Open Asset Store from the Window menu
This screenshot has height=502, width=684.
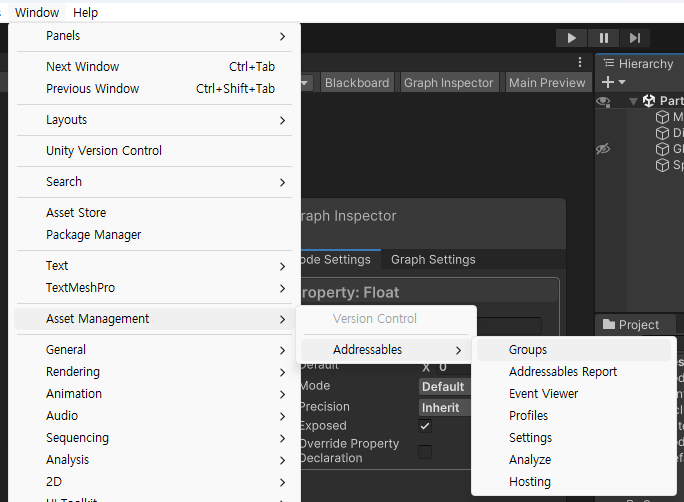(x=154, y=213)
